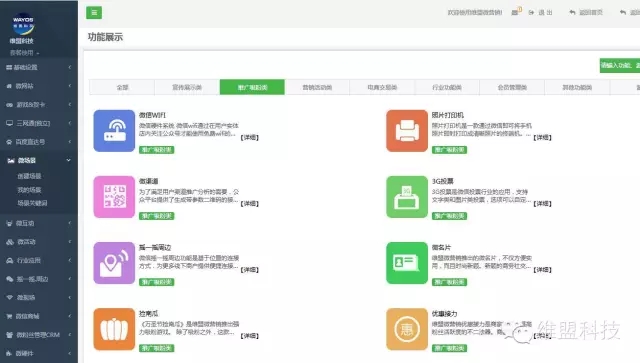
Task: Expand the 微信商城 sidebar menu
Action: (39, 316)
